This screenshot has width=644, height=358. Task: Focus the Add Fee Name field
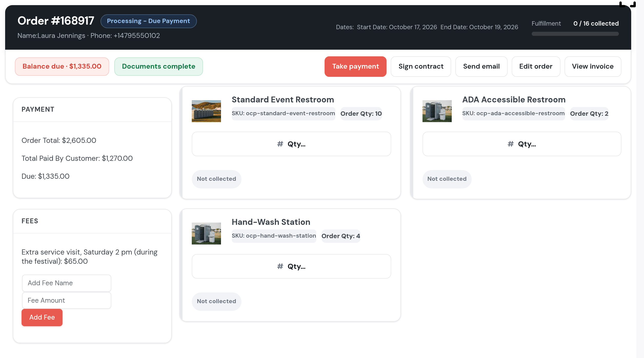[67, 283]
